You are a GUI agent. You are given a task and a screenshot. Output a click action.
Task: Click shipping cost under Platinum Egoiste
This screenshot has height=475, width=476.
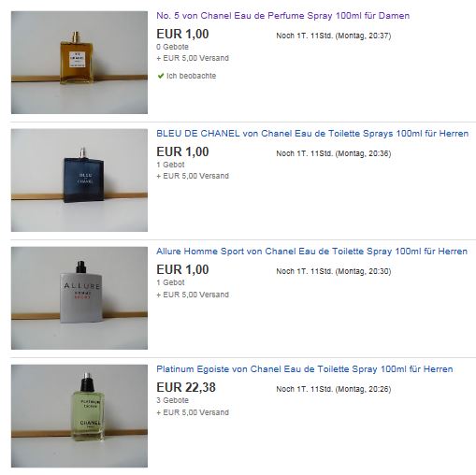(193, 412)
